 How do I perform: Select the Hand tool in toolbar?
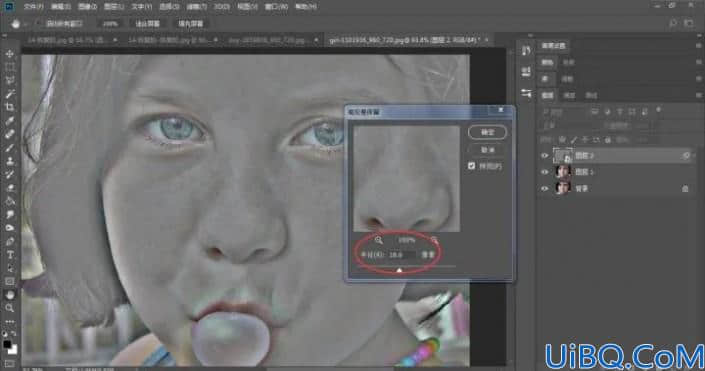9,295
